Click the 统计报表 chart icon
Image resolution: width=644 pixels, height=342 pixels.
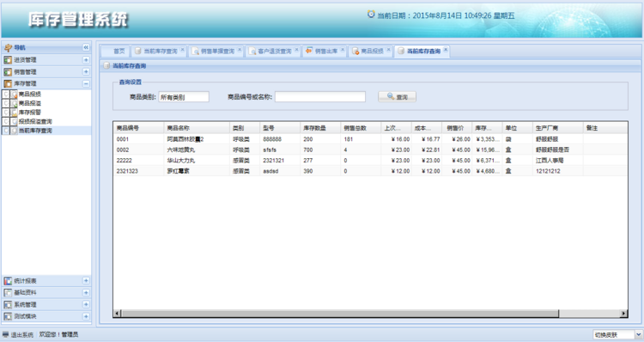(8, 281)
